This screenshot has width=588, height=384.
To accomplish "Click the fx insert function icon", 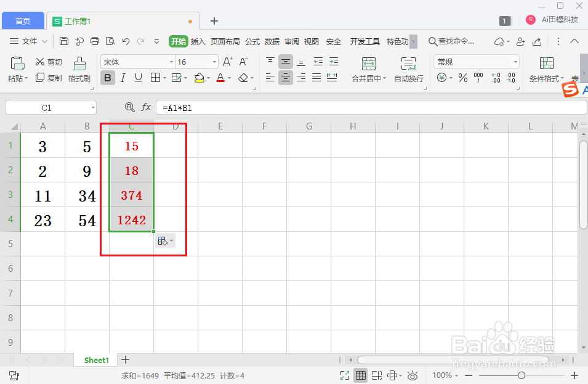I will click(146, 107).
